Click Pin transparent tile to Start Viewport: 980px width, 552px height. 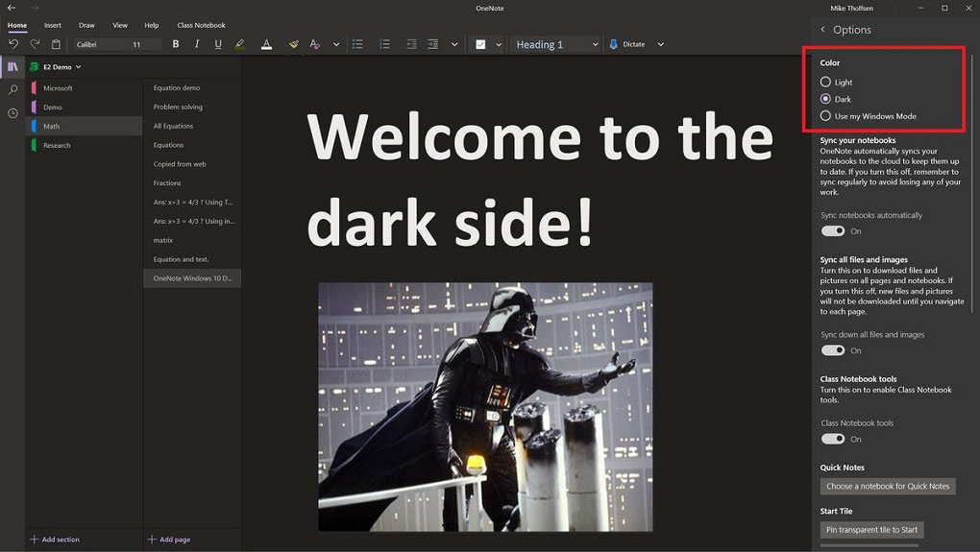tap(871, 530)
